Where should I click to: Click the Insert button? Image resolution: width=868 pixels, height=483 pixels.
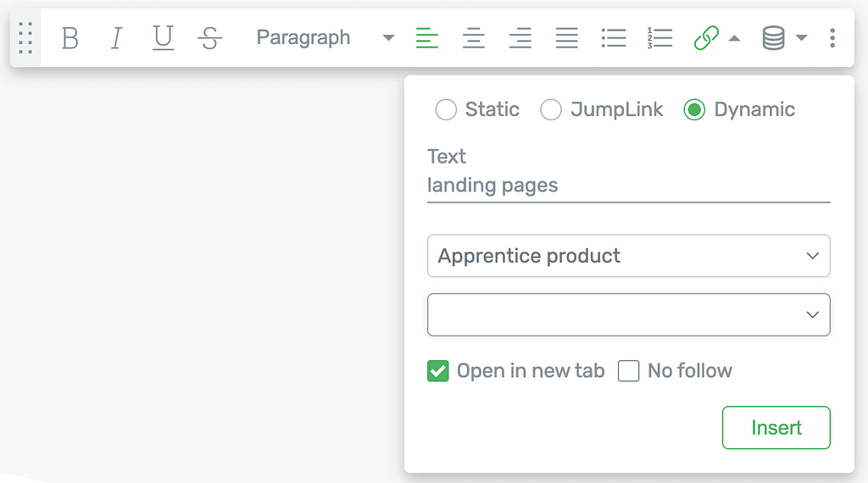coord(776,428)
